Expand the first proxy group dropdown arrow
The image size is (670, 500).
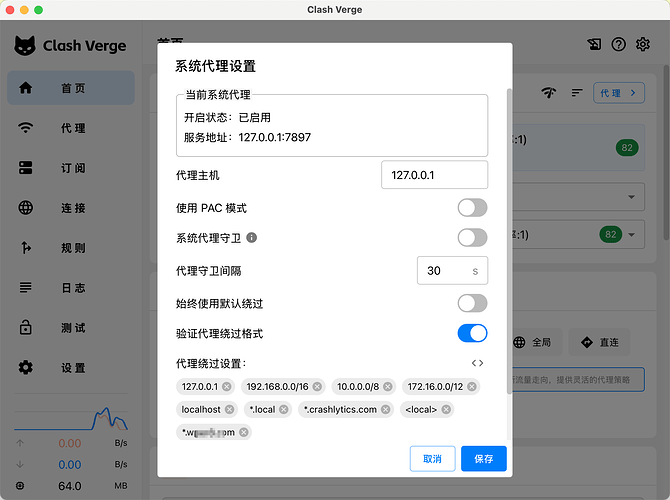[631, 197]
